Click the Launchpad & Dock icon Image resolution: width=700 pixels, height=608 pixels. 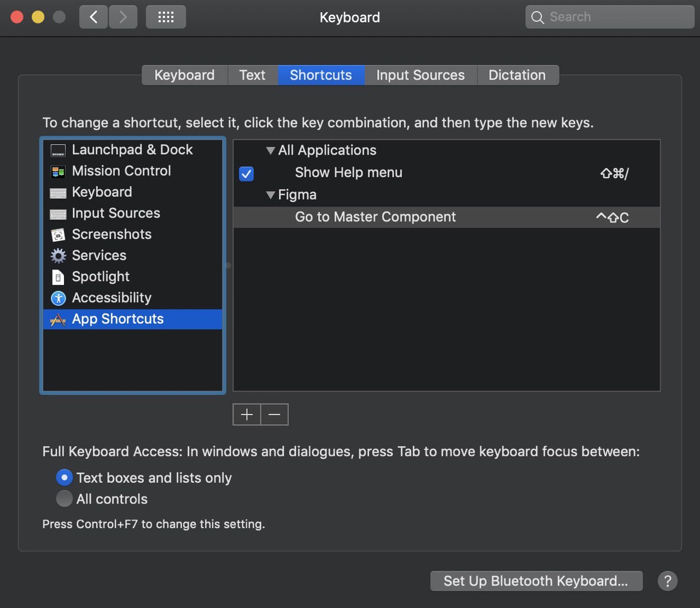click(x=58, y=150)
